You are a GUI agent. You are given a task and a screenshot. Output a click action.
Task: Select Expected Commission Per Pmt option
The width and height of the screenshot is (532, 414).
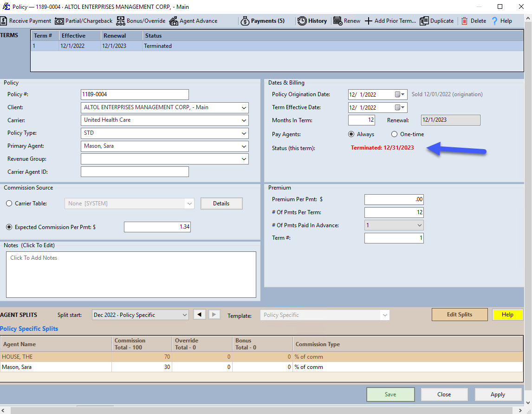pyautogui.click(x=9, y=227)
